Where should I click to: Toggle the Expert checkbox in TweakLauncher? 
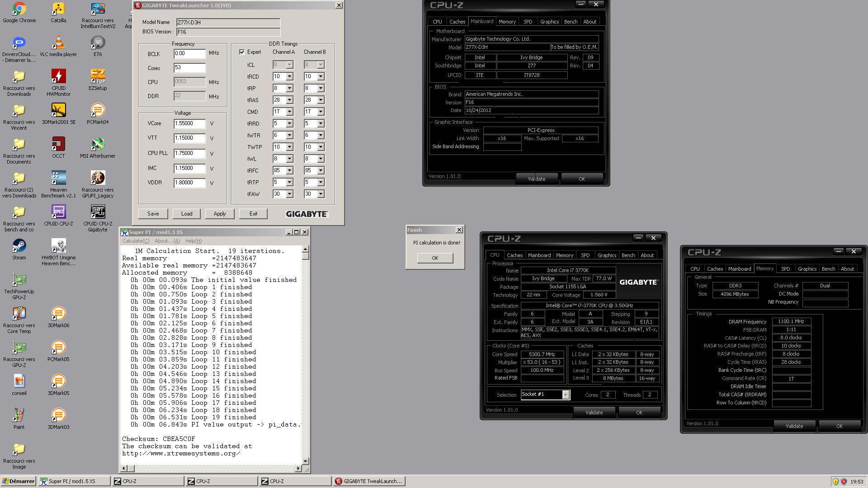point(242,52)
